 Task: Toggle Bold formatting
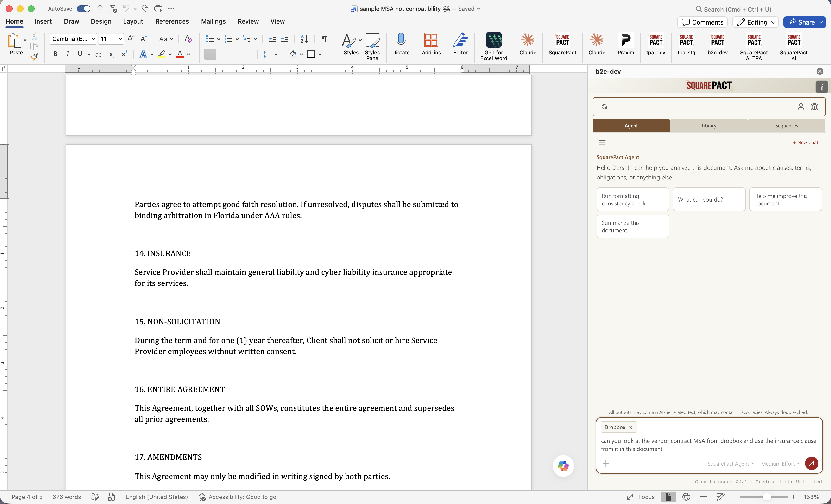[x=55, y=54]
